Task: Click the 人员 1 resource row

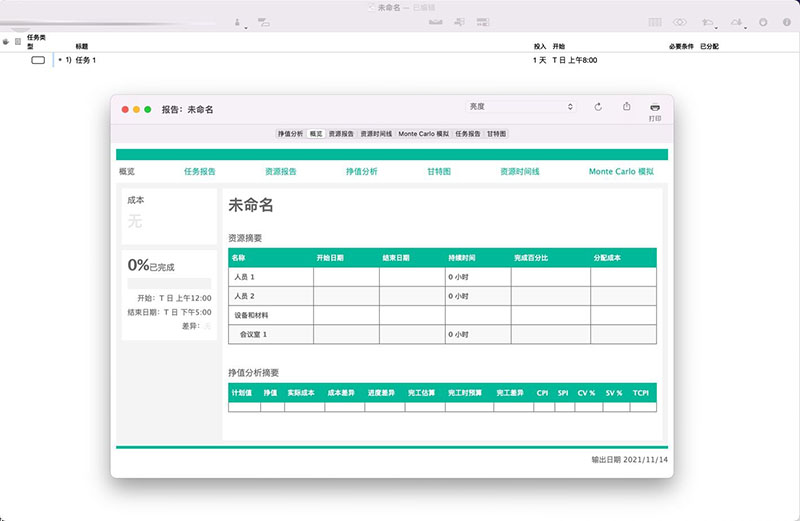Action: click(x=442, y=277)
